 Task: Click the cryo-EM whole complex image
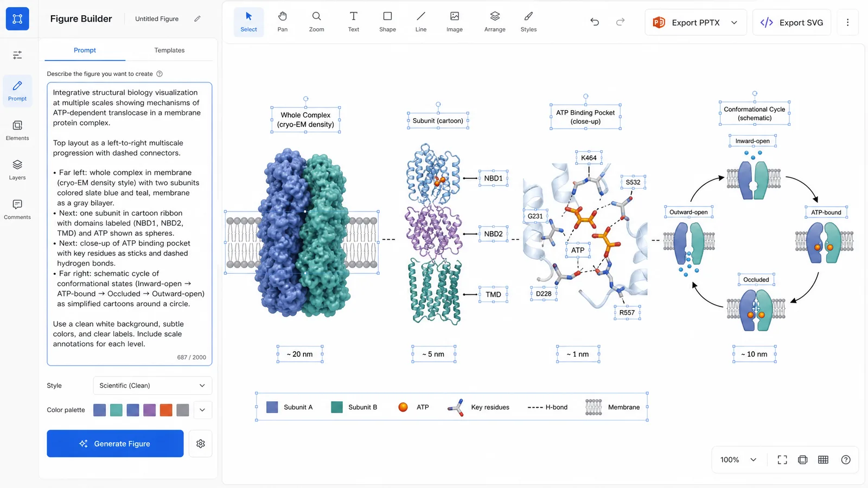pyautogui.click(x=304, y=233)
